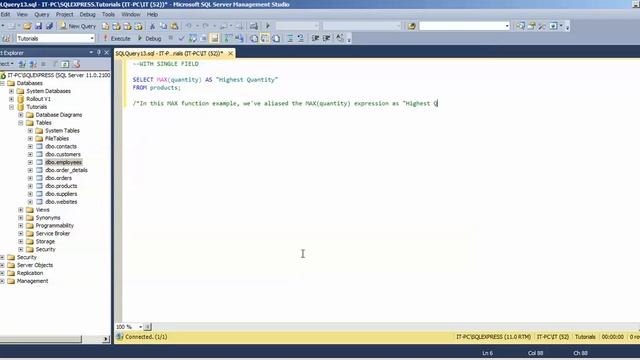This screenshot has height=360, width=640.
Task: Select Service Broker folder
Action: (53, 233)
